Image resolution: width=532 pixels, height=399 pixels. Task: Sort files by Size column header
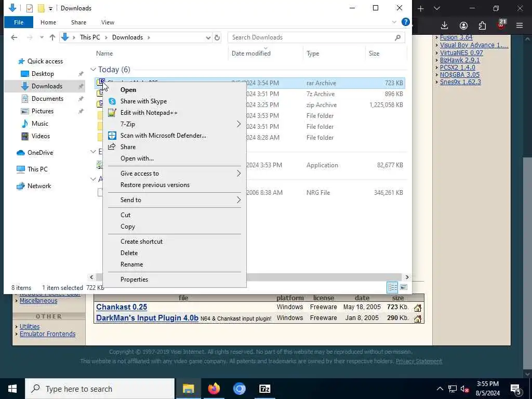(x=374, y=54)
